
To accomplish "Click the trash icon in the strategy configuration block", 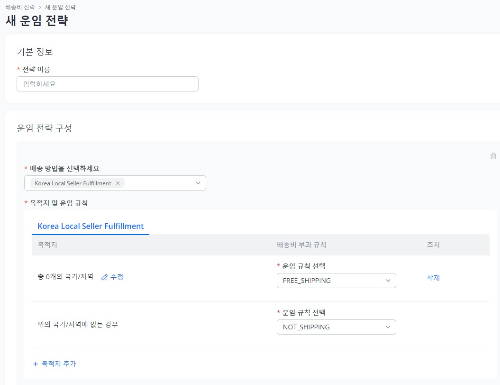I will tap(493, 156).
